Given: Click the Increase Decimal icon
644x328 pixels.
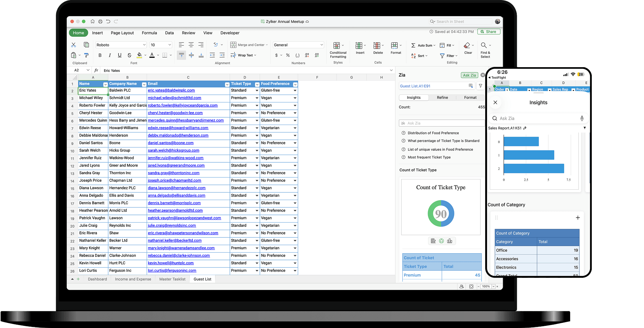Looking at the screenshot, I should point(317,55).
